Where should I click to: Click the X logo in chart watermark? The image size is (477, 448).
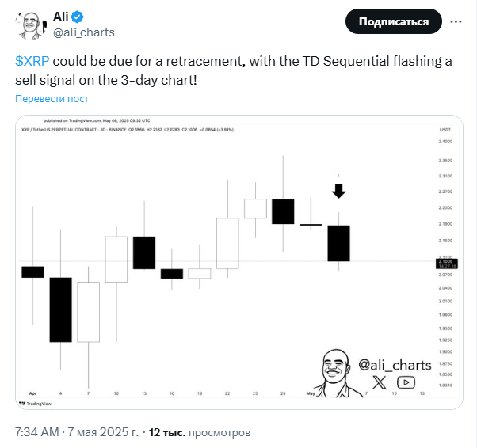click(x=380, y=382)
